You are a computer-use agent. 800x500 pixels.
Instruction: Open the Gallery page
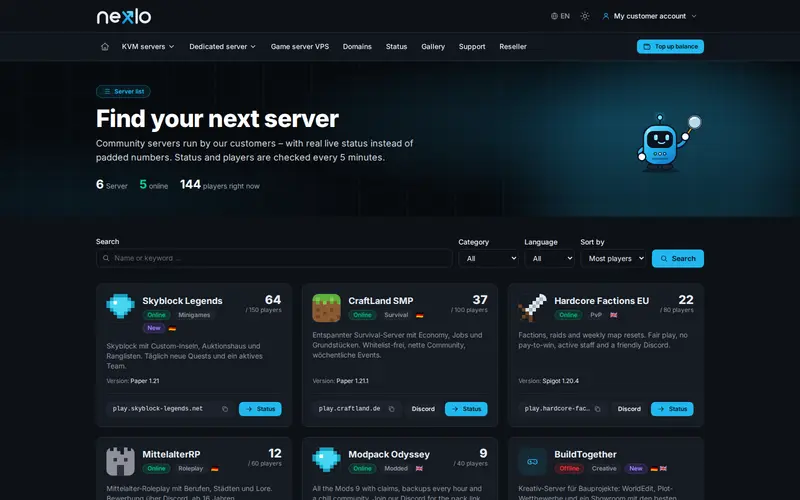coord(433,46)
